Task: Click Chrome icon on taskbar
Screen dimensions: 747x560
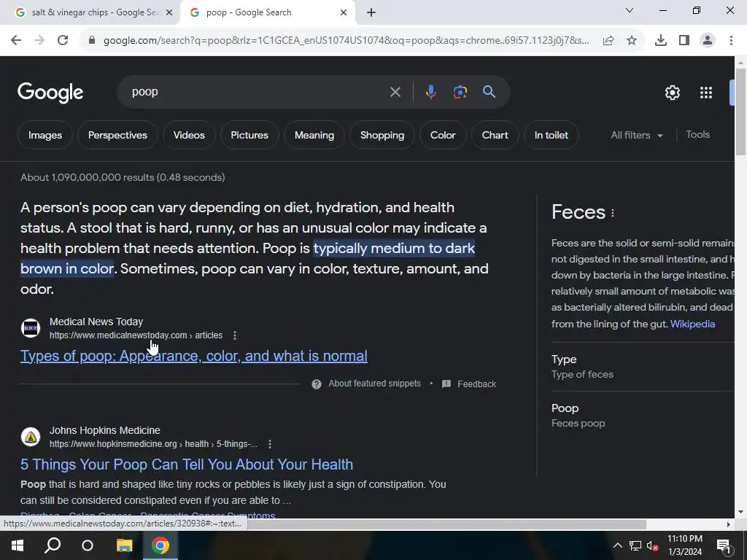Action: tap(160, 545)
